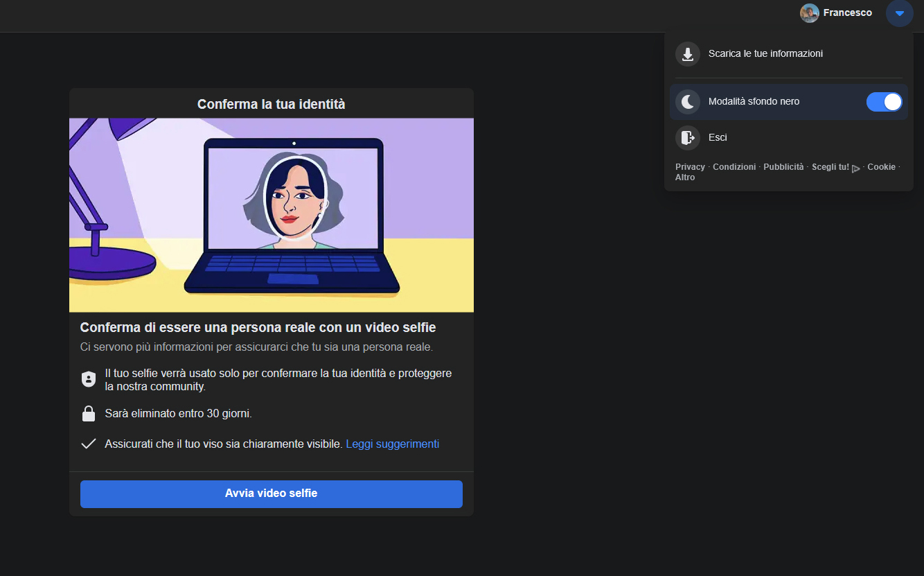Click Francesco's profile avatar picture
Screen dimensions: 924x576
click(809, 13)
